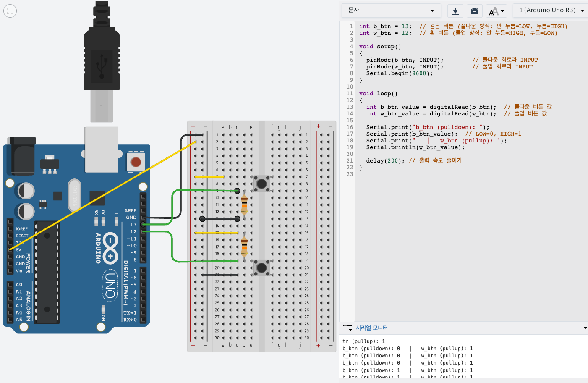Open the font size menu icon
Image resolution: width=588 pixels, height=383 pixels.
click(496, 11)
